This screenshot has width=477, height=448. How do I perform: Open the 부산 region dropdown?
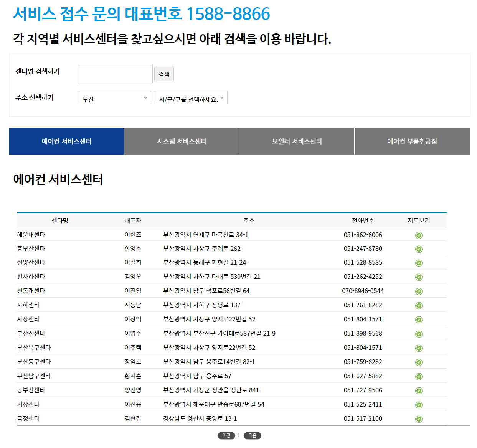coord(114,98)
